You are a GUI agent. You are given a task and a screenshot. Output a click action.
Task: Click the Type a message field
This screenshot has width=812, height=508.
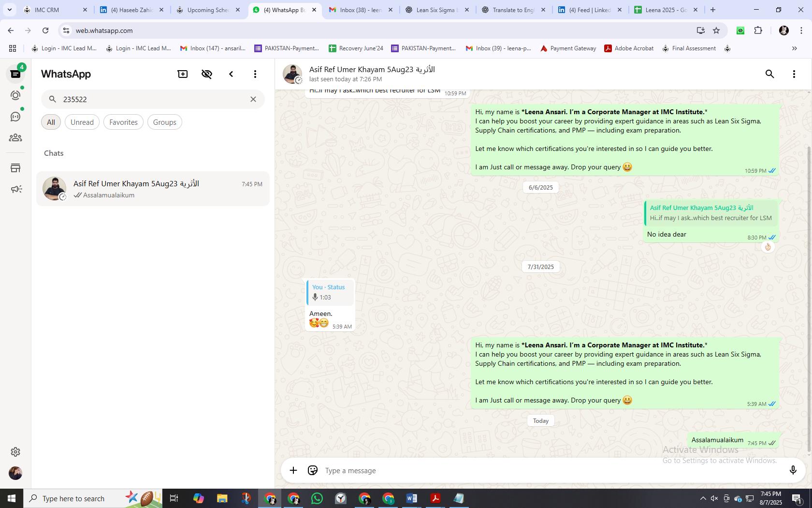pos(551,470)
